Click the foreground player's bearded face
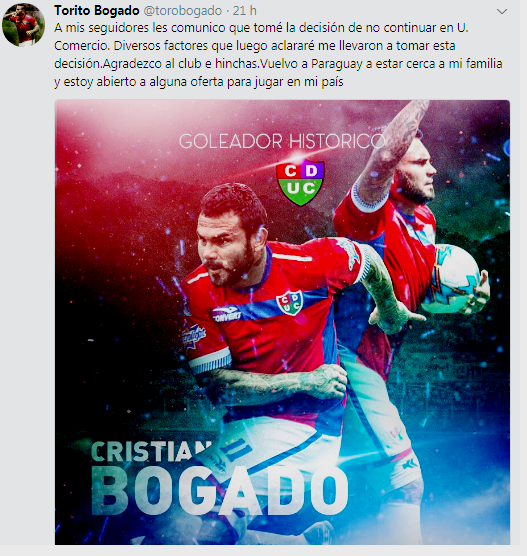Screen dimensions: 527x556 [x=227, y=246]
